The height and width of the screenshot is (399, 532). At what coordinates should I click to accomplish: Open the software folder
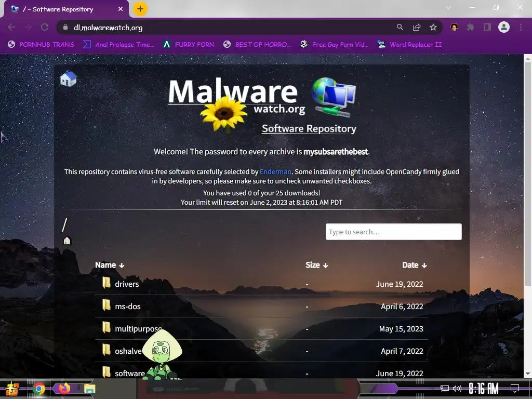tap(129, 373)
